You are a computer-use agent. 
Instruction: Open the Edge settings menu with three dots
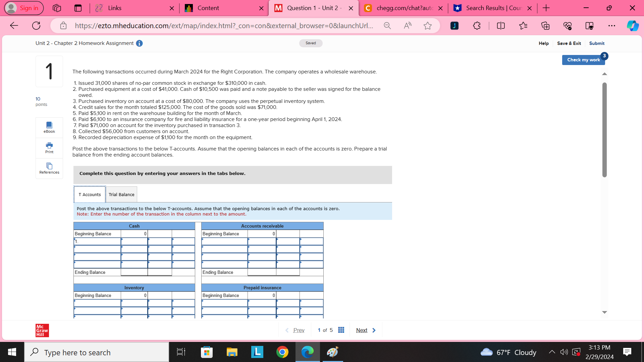pyautogui.click(x=611, y=25)
